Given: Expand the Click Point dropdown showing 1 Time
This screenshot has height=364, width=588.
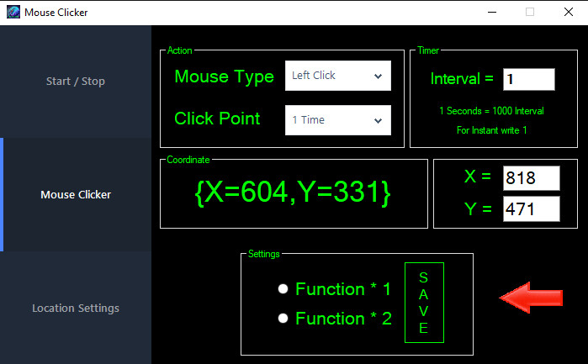Looking at the screenshot, I should (337, 120).
